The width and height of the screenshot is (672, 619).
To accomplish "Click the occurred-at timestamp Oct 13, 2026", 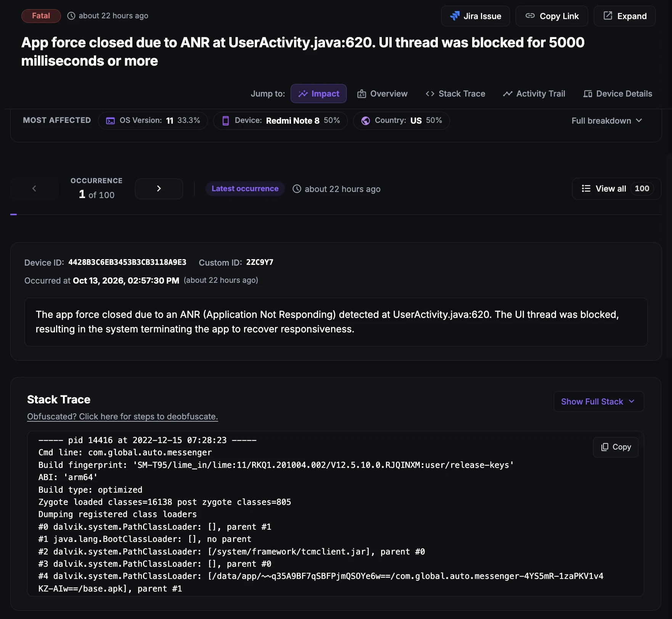I will coord(126,280).
